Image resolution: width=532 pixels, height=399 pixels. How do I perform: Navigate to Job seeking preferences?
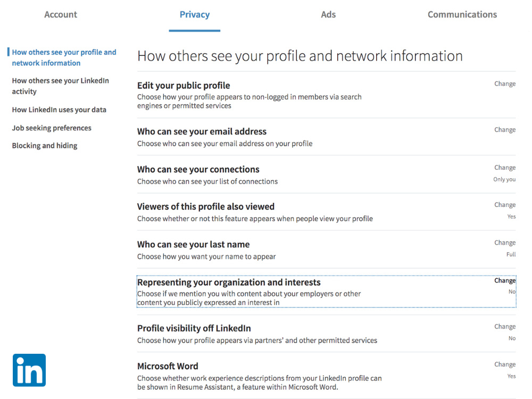click(52, 128)
